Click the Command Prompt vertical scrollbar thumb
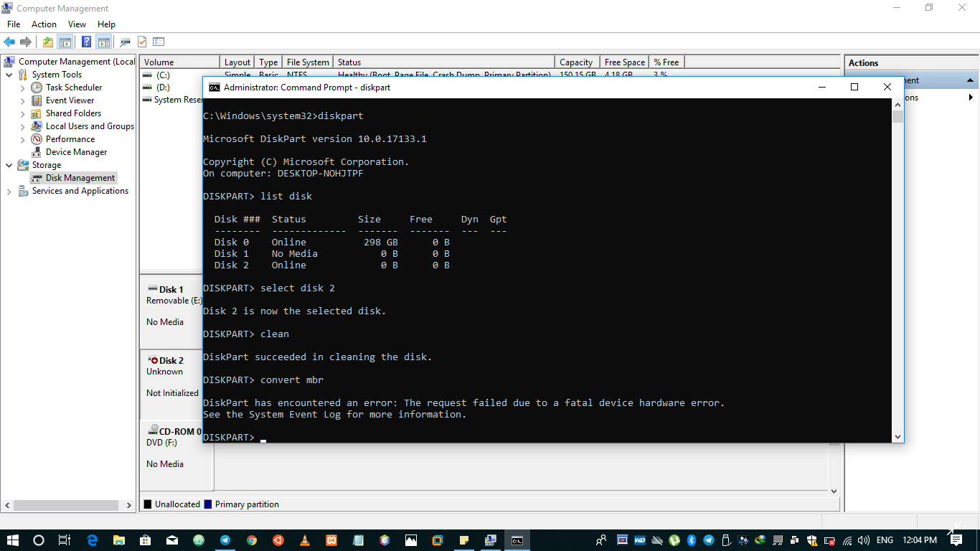Image resolution: width=980 pixels, height=551 pixels. 897,116
